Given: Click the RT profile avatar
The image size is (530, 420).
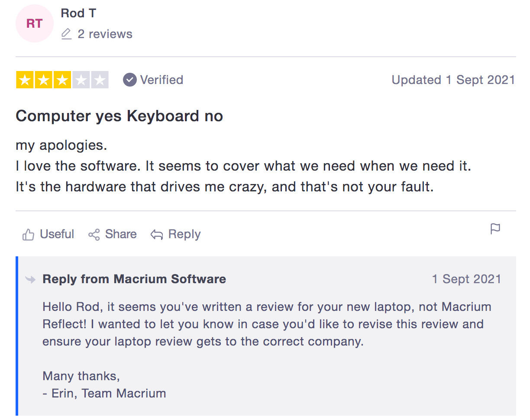Looking at the screenshot, I should (34, 23).
